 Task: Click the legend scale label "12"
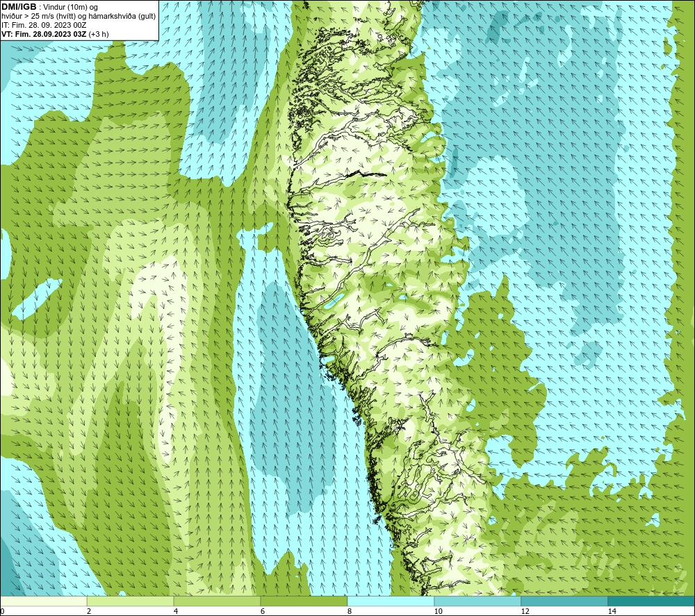tap(525, 612)
